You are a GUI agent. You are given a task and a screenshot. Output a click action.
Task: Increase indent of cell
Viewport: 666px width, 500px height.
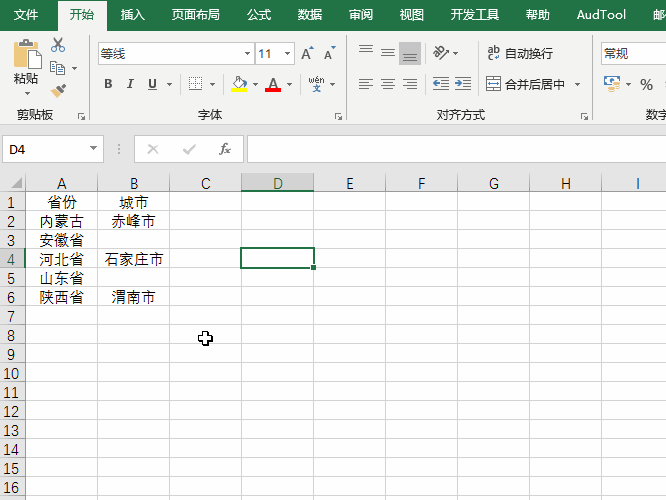point(463,84)
